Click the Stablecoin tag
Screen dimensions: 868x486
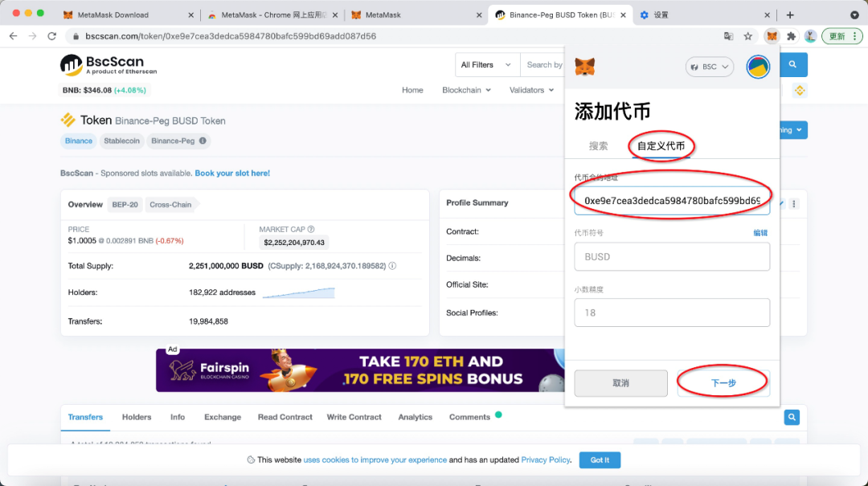tap(122, 141)
